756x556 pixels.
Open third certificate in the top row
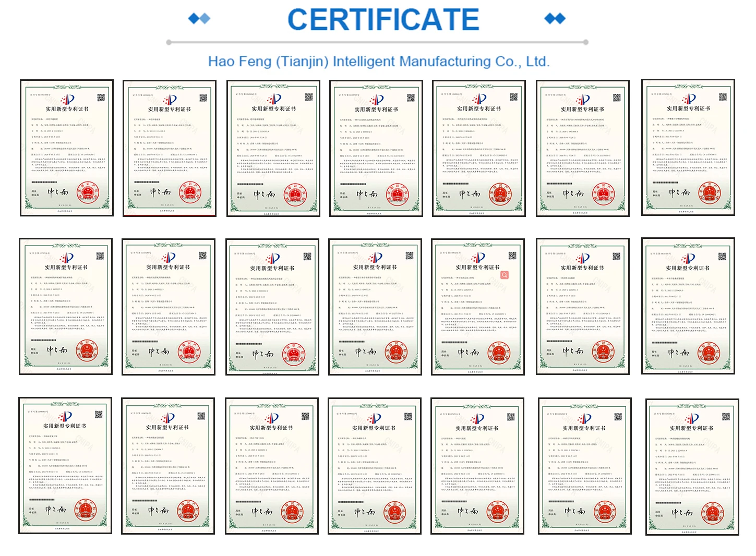[x=273, y=148]
